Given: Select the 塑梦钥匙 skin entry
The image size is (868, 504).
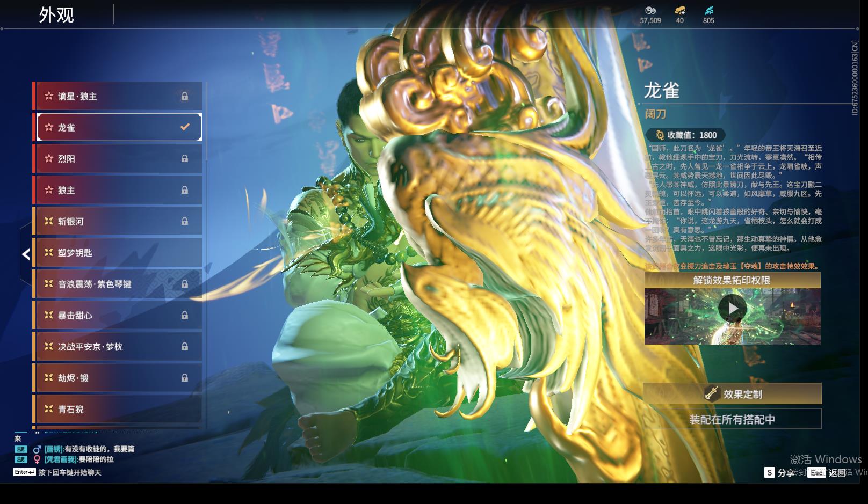Looking at the screenshot, I should click(x=118, y=253).
